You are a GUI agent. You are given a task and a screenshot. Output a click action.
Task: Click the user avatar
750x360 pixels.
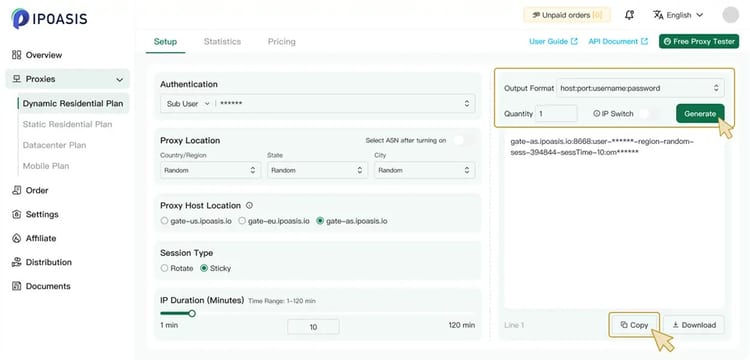click(x=730, y=15)
